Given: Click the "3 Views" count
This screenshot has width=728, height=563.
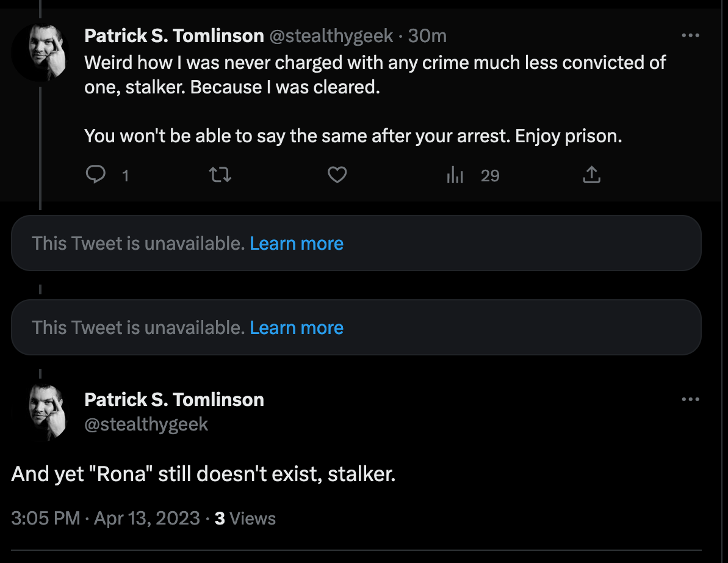Looking at the screenshot, I should 245,518.
